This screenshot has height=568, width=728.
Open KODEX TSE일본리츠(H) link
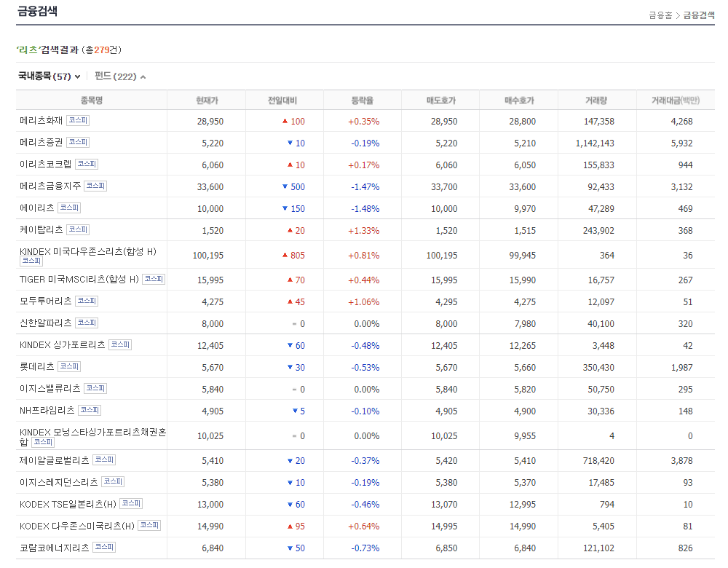tap(68, 504)
